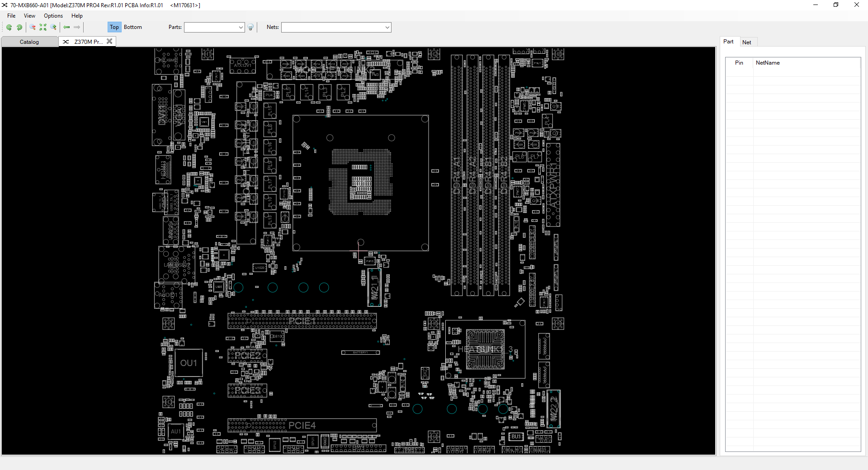Select the Net tab in side panel
Viewport: 868px width, 470px height.
[x=746, y=42]
